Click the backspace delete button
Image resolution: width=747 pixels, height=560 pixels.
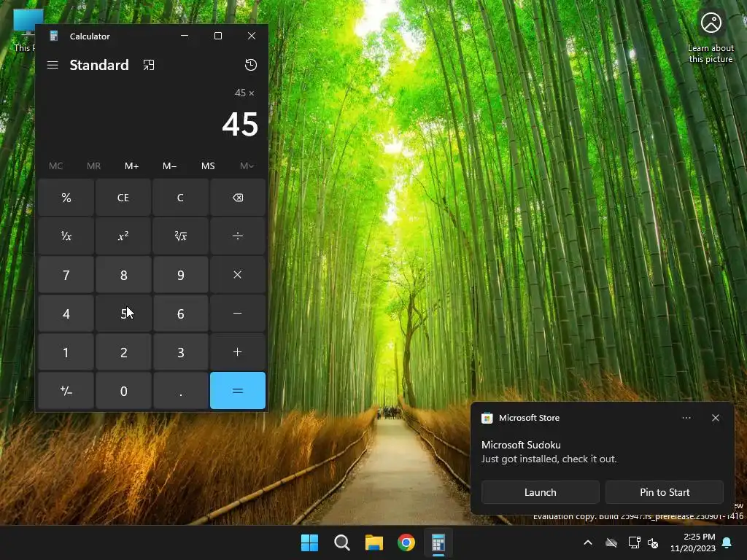pos(238,198)
